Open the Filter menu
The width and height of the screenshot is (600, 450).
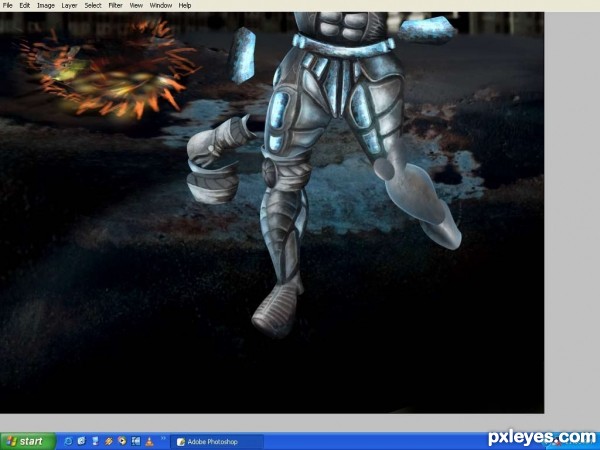115,5
